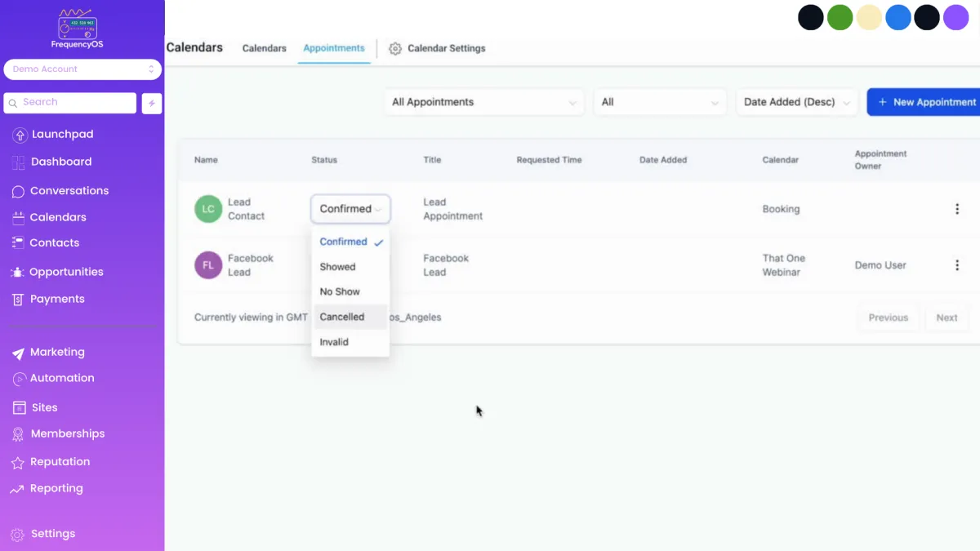Screen dimensions: 980x551
Task: Click the Payments icon in sidebar
Action: click(x=18, y=300)
